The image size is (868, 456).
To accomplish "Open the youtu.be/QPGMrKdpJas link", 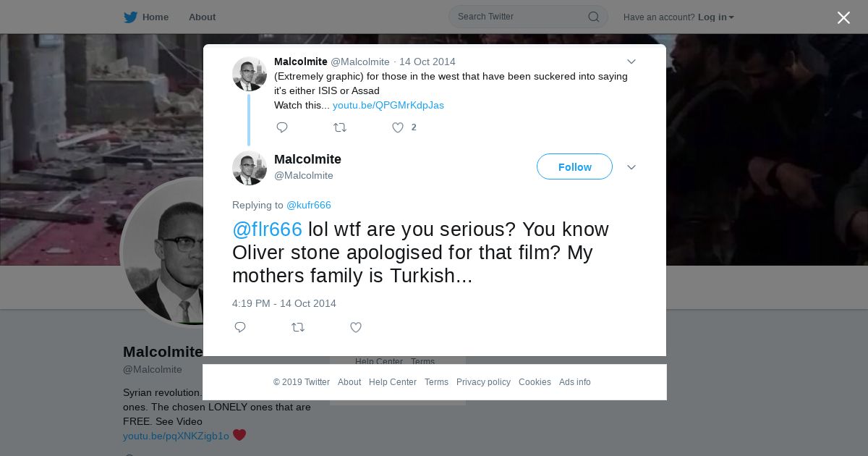I will 388,105.
